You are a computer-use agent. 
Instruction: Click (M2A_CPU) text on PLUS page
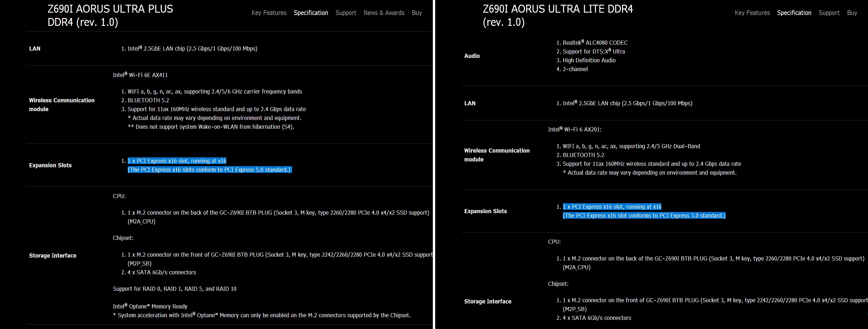click(142, 222)
